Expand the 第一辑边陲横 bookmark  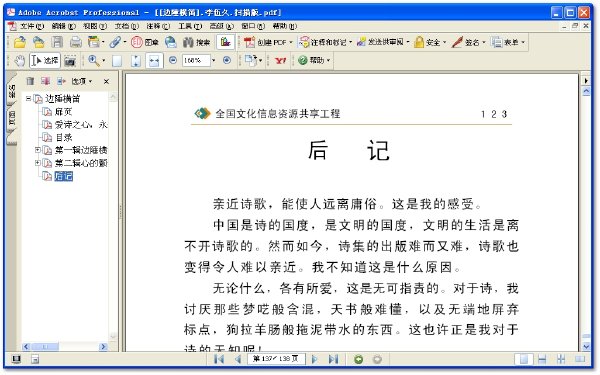point(38,150)
